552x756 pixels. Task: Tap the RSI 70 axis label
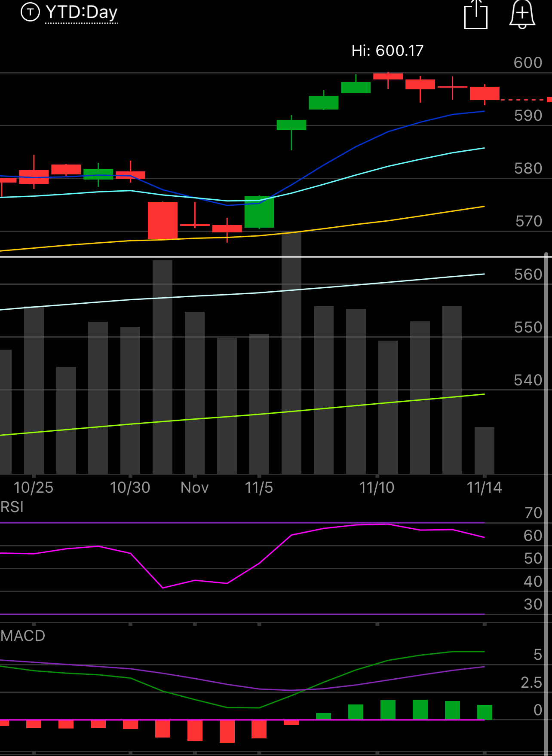point(534,513)
